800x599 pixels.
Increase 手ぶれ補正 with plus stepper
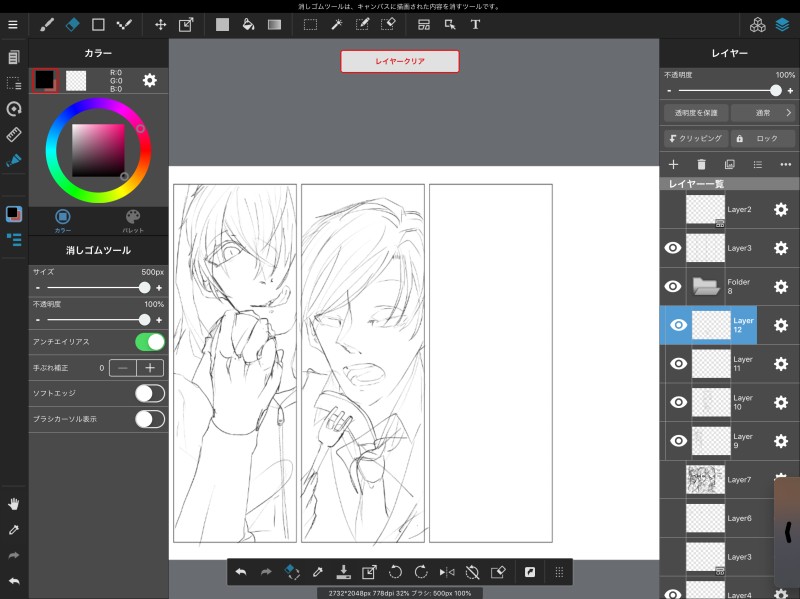[x=150, y=368]
